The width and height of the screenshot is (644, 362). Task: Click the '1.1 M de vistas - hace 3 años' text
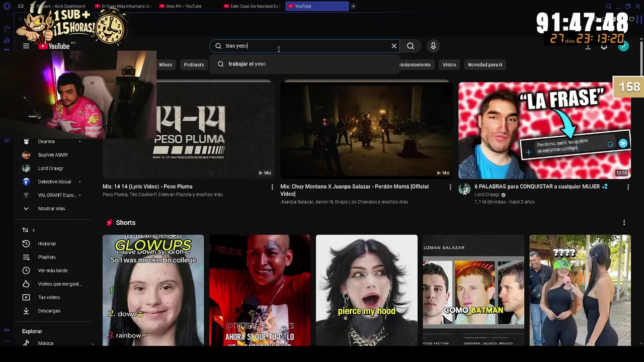pos(505,202)
